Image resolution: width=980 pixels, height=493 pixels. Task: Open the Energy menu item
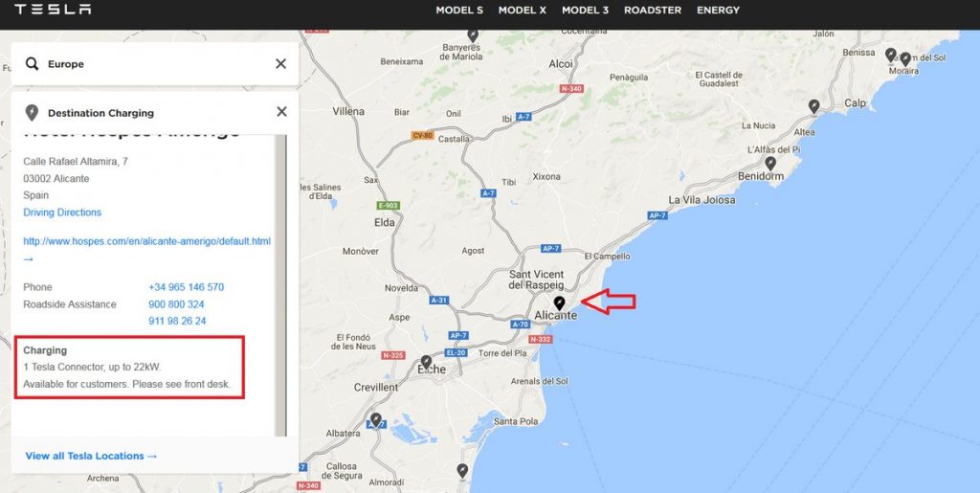[x=718, y=10]
